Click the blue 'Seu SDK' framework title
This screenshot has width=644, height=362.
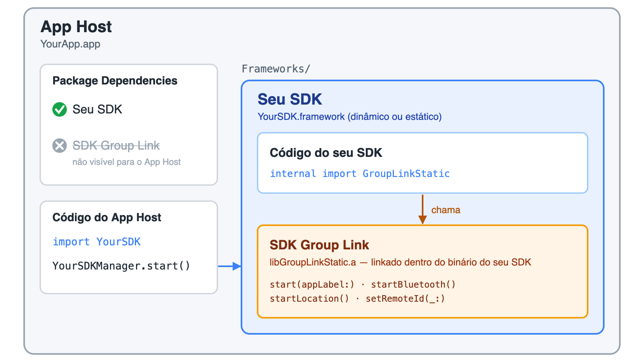[x=290, y=99]
